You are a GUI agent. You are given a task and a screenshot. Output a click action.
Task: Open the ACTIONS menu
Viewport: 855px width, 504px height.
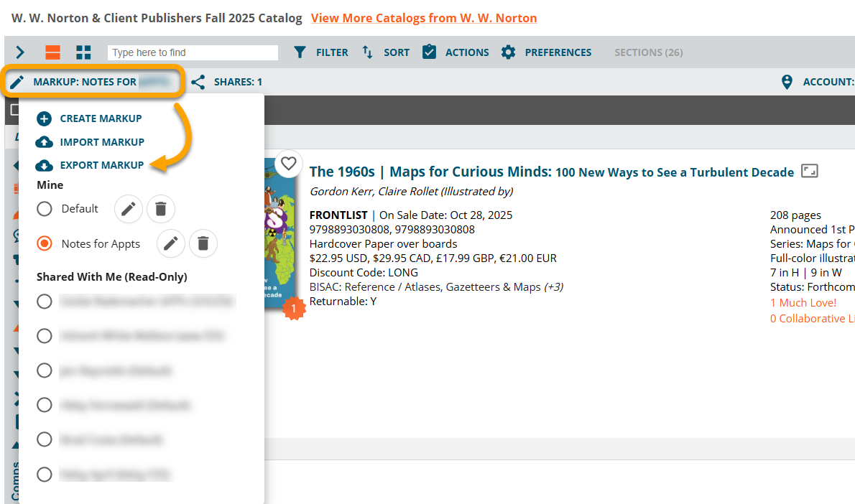point(467,52)
